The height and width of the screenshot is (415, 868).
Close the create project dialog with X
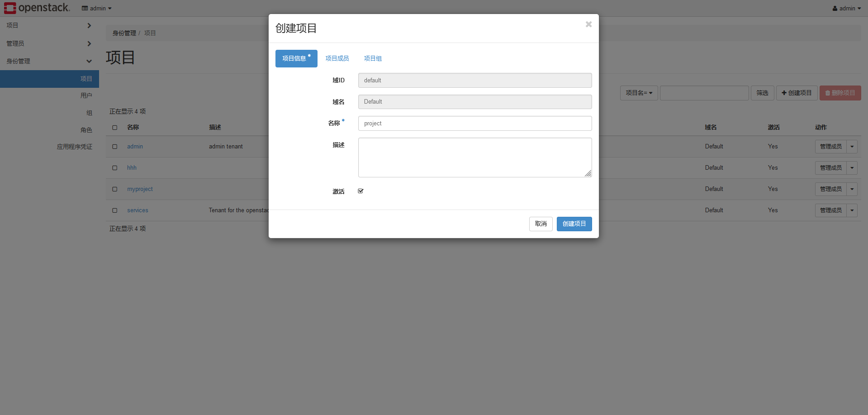(588, 24)
